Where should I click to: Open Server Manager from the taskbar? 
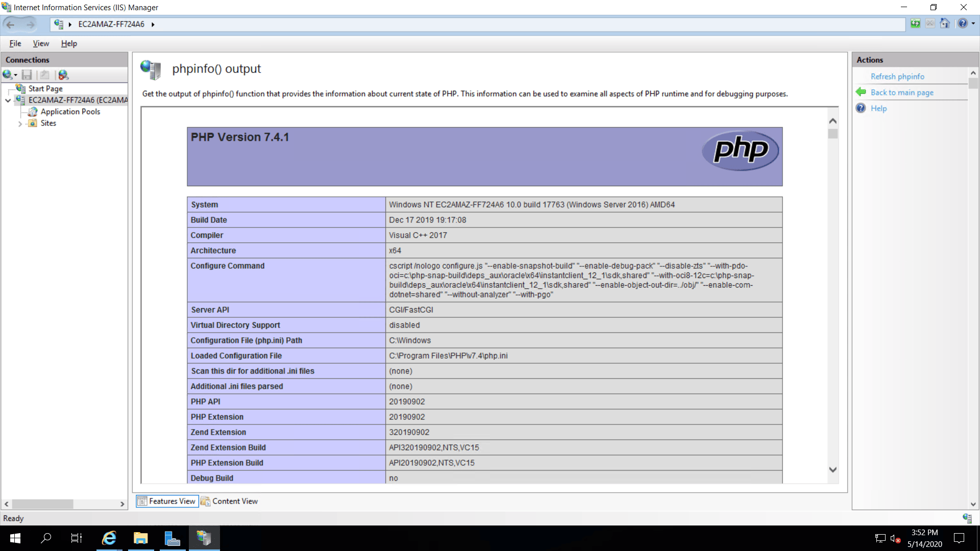click(x=173, y=538)
